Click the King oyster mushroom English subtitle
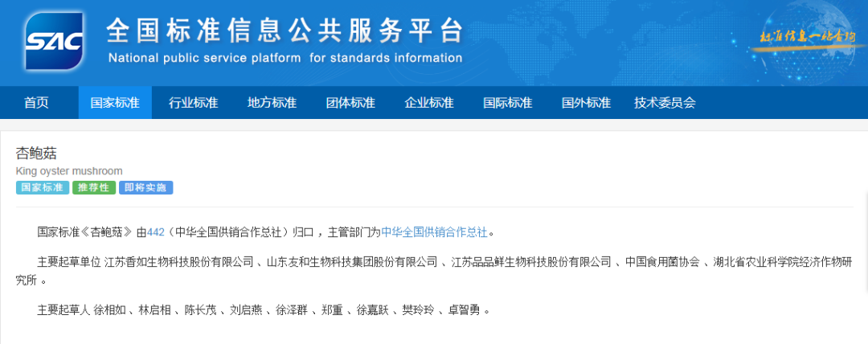This screenshot has height=344, width=868. pyautogui.click(x=69, y=171)
